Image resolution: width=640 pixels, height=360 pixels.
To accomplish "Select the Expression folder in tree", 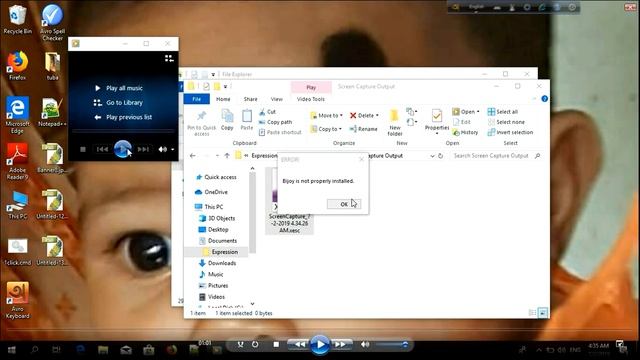I will point(220,252).
